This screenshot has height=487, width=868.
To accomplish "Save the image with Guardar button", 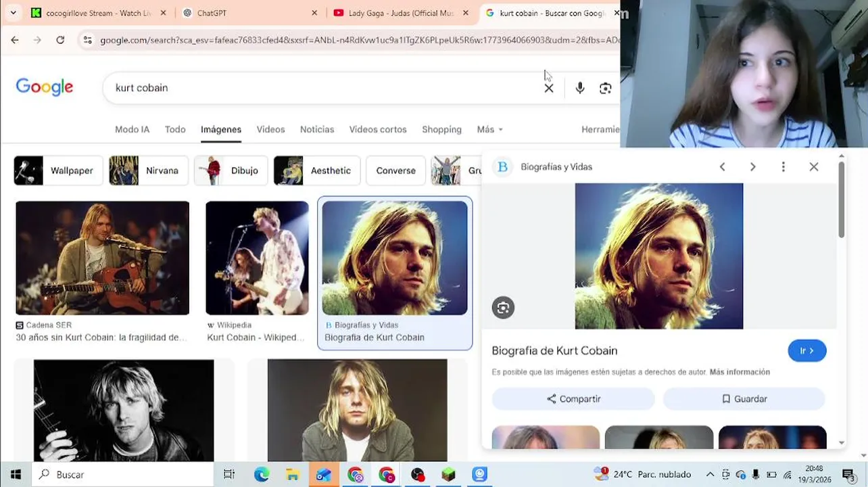I will pyautogui.click(x=744, y=399).
